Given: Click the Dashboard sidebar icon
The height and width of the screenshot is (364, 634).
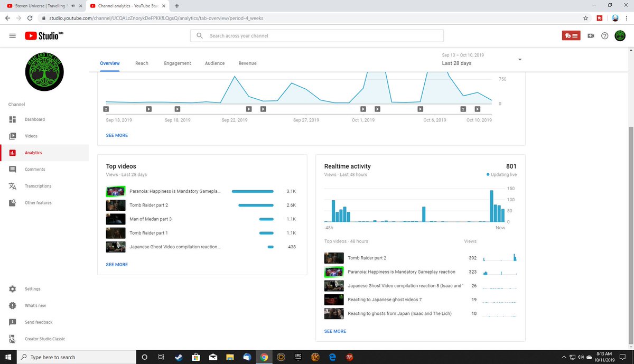Looking at the screenshot, I should pos(13,119).
